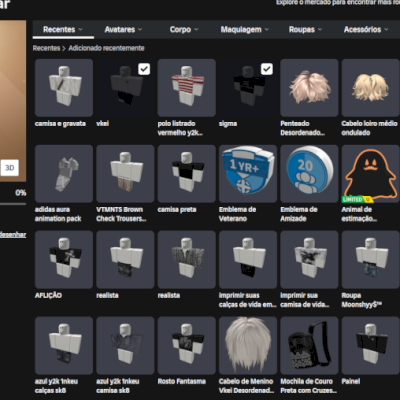Click the avatar scale slider bar
This screenshot has height=400, width=400.
point(13,204)
